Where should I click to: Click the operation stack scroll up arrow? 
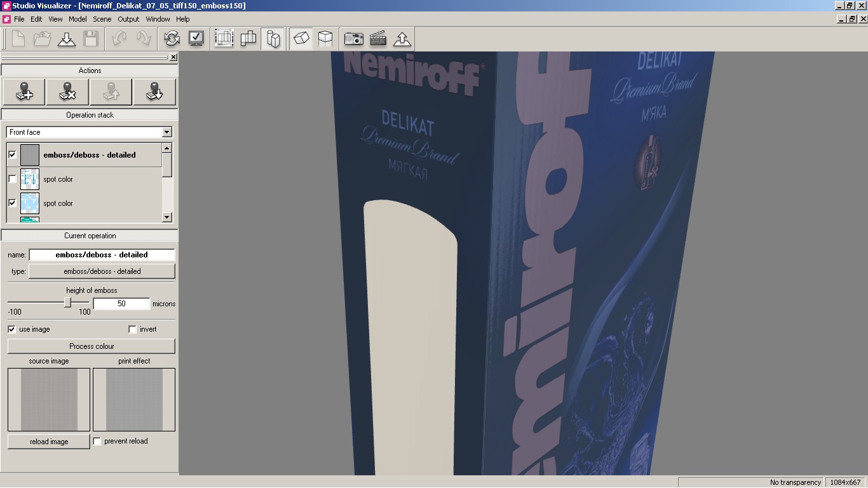point(167,148)
